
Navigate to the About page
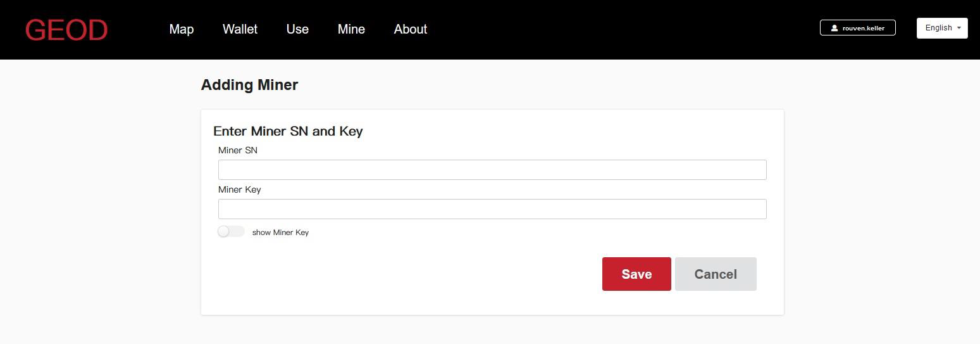click(410, 29)
